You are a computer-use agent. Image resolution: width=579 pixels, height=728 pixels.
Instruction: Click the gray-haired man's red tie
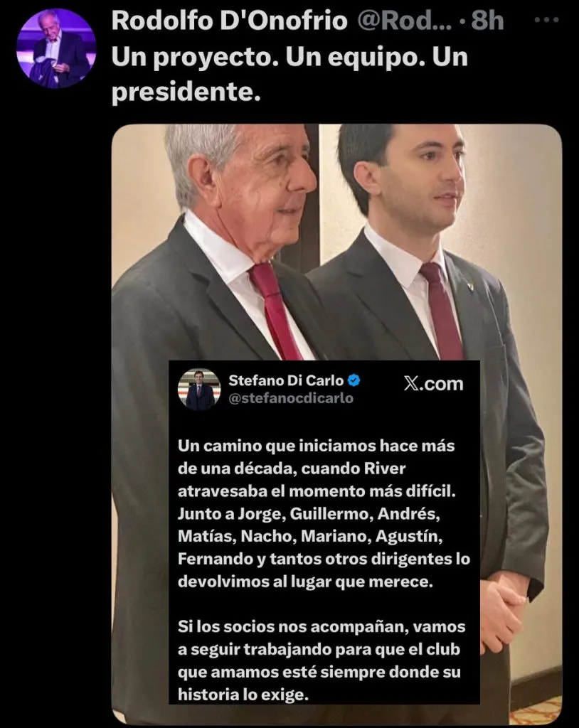click(275, 310)
